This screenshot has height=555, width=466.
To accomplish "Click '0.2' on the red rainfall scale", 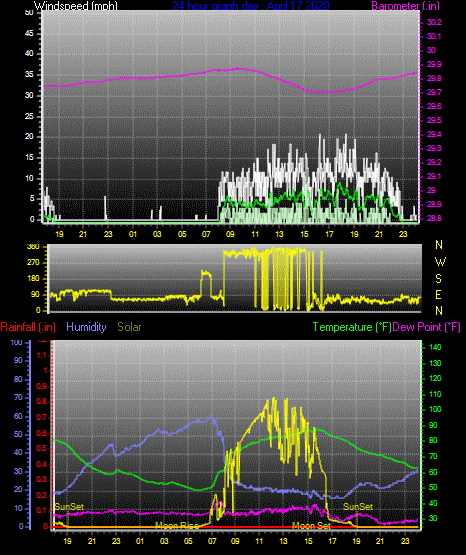I will [42, 495].
